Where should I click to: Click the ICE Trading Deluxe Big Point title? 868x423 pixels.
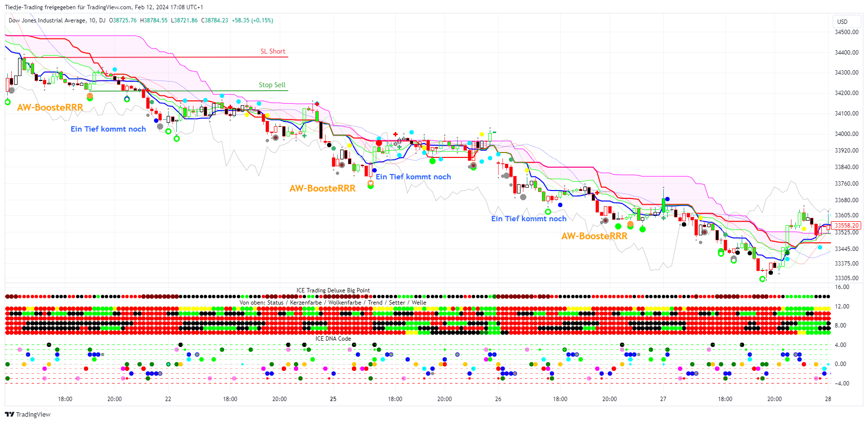pyautogui.click(x=333, y=290)
